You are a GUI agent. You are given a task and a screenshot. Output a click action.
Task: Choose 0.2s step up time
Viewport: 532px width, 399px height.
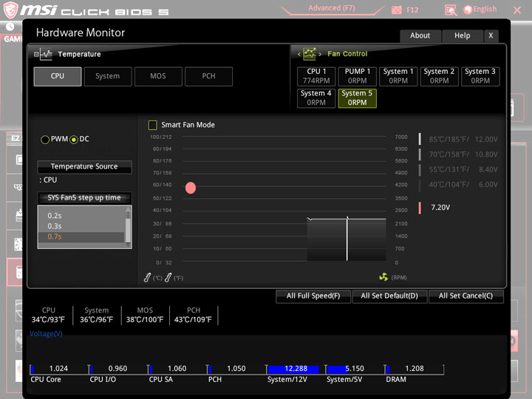coord(82,216)
